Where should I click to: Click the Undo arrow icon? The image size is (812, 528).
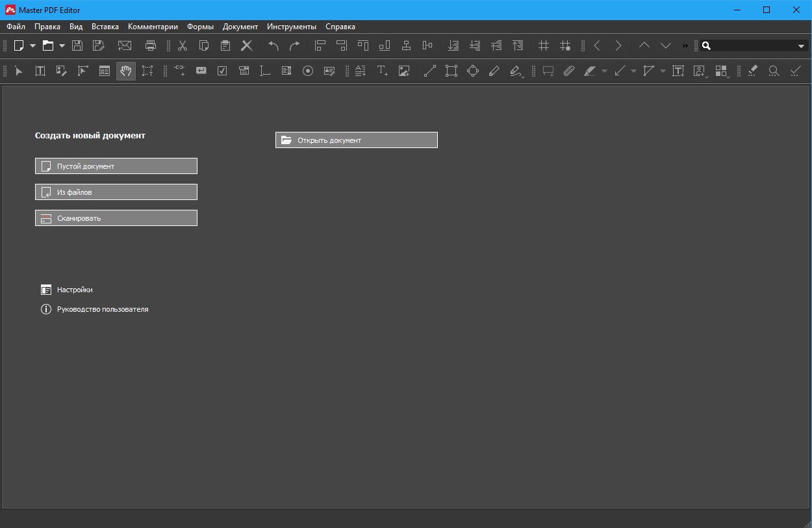[x=273, y=45]
